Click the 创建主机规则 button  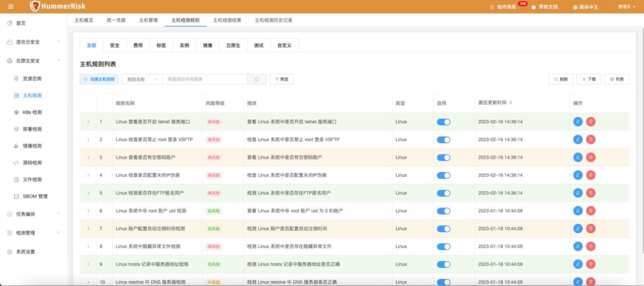[99, 79]
